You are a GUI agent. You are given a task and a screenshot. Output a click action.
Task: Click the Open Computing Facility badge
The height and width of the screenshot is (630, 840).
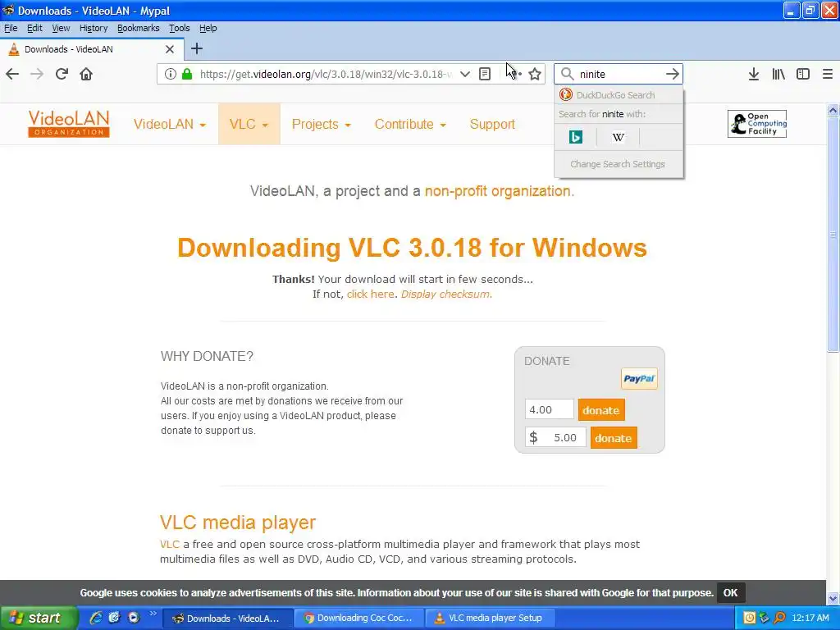tap(757, 124)
